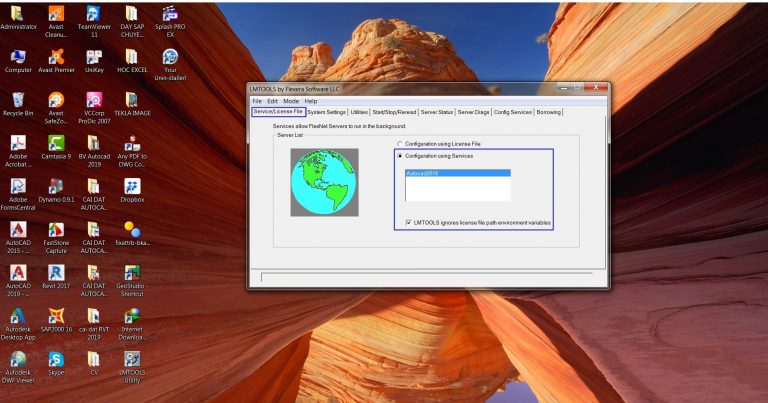Open Autodesk DWF Viewer shortcut
The image size is (768, 403).
[18, 367]
